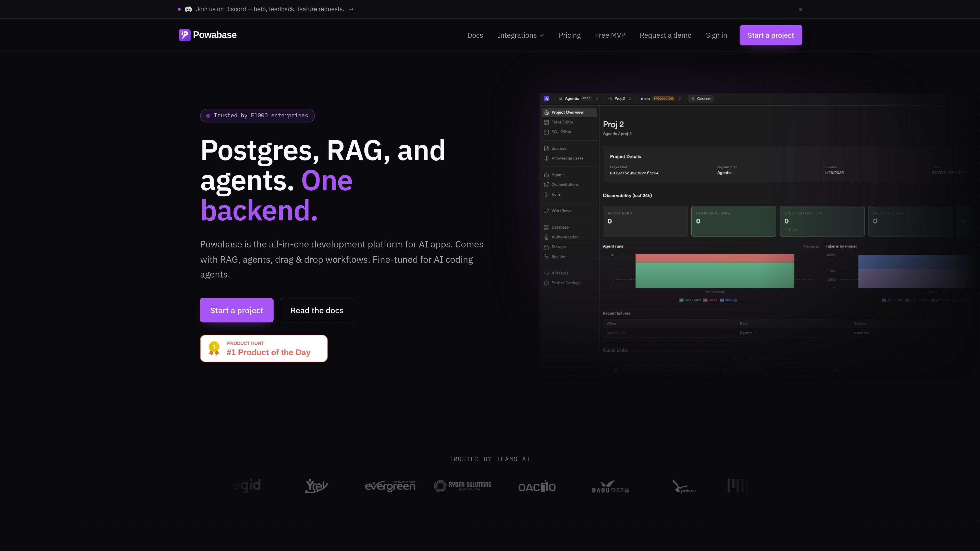Click the Active Runs stat card
The image size is (980, 551).
645,221
